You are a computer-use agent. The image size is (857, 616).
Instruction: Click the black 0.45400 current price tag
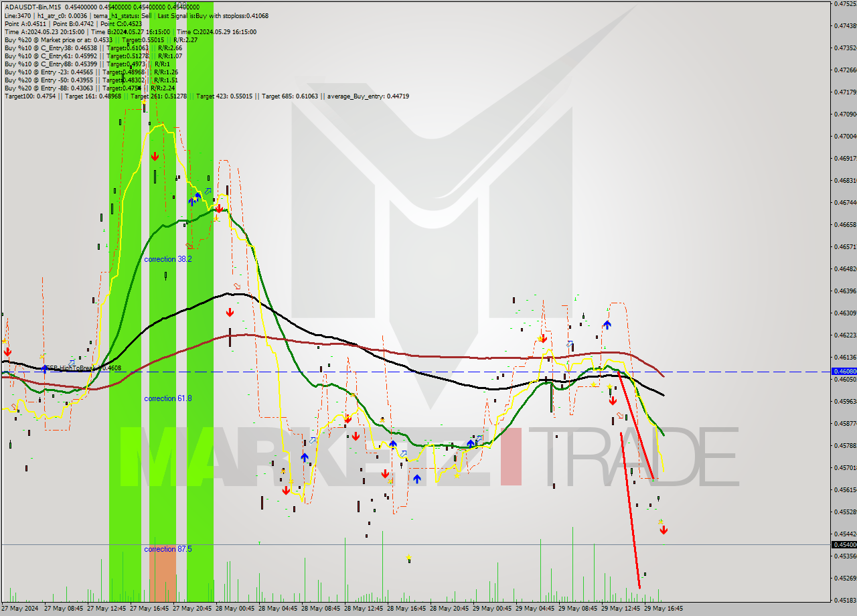843,544
